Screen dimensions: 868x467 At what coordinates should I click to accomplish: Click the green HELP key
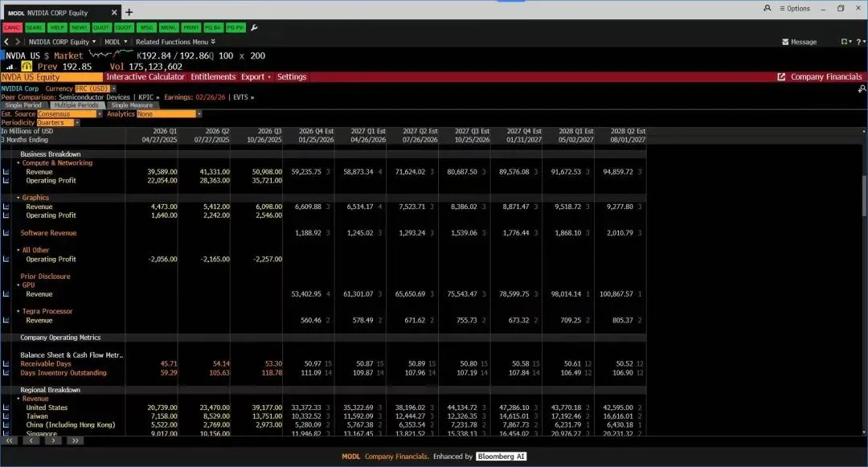coord(57,27)
